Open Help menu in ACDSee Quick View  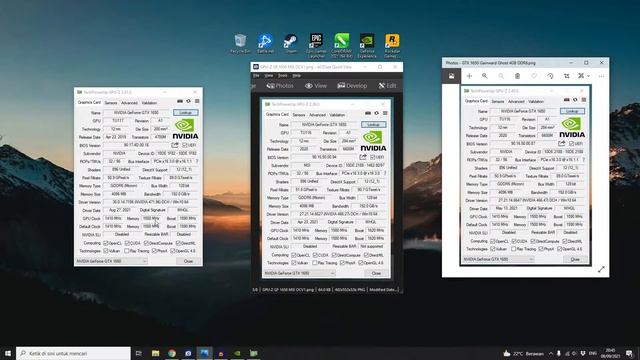click(297, 76)
